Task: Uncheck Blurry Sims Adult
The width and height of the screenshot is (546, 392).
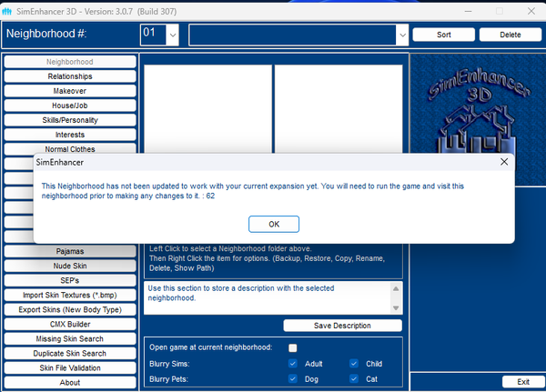Action: (293, 364)
